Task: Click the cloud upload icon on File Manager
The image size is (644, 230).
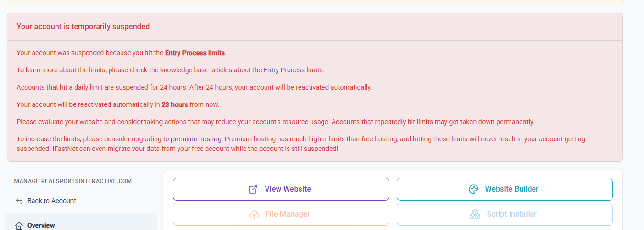Action: click(254, 214)
